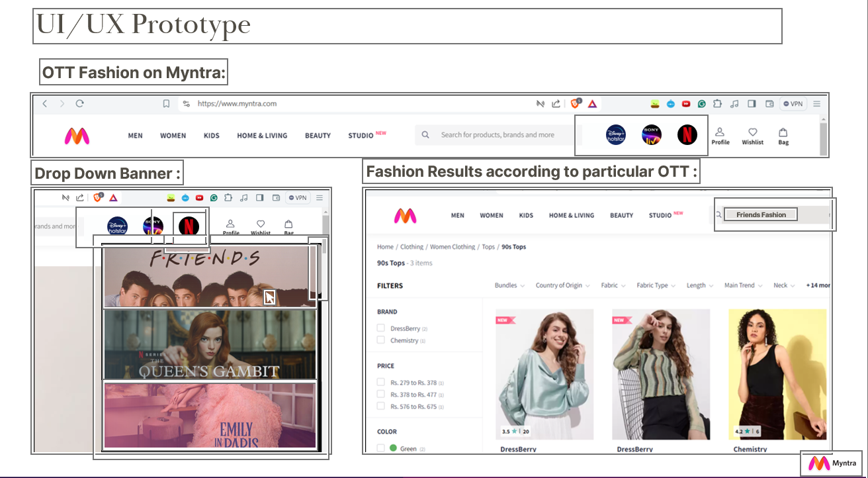868x478 pixels.
Task: Open HOME & LIVING menu on results page
Action: point(571,215)
